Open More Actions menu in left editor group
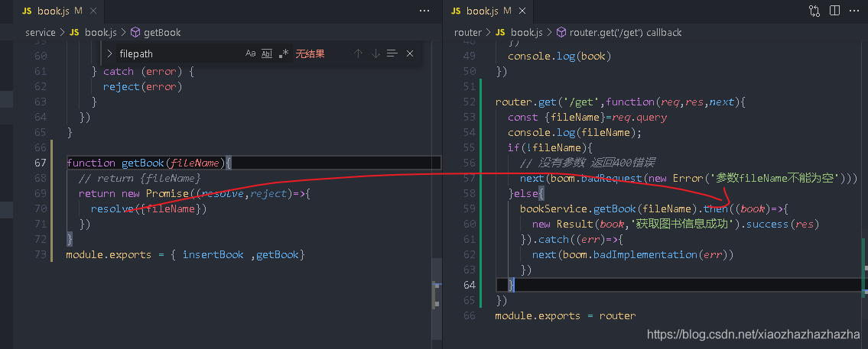Screen dimensions: 868x349 tap(424, 11)
